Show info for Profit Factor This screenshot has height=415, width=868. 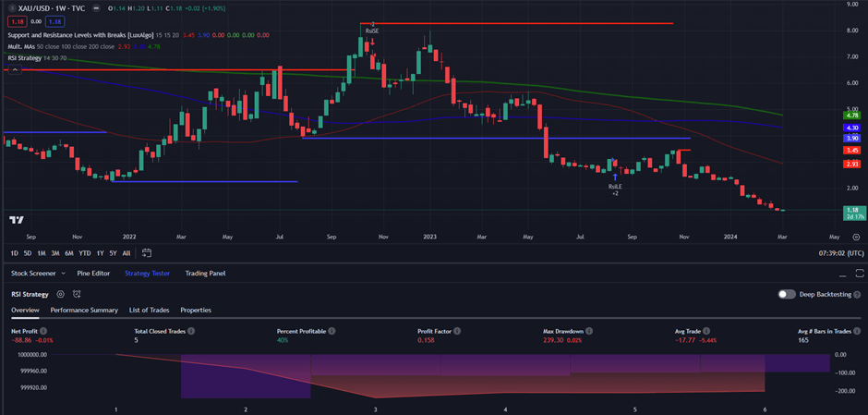(456, 331)
